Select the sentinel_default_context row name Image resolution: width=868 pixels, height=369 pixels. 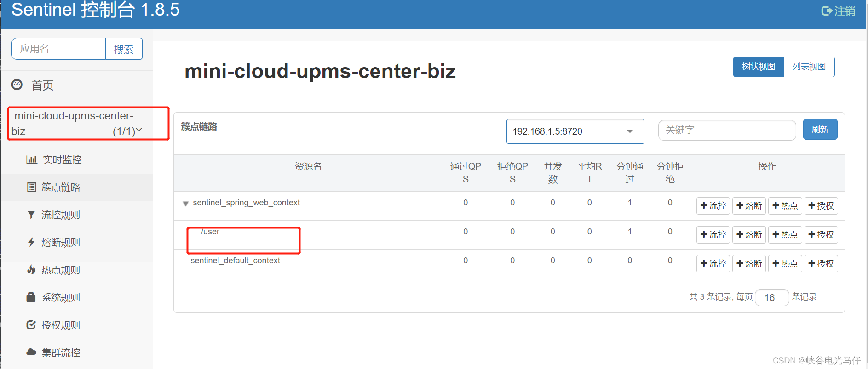[x=235, y=261]
